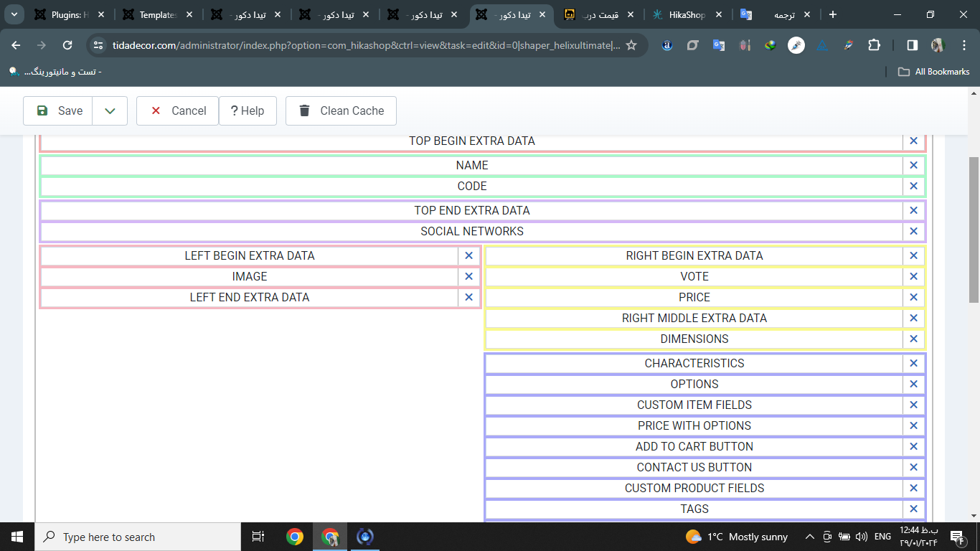This screenshot has height=551, width=980.
Task: Delete the IMAGE block using its X
Action: click(x=468, y=276)
